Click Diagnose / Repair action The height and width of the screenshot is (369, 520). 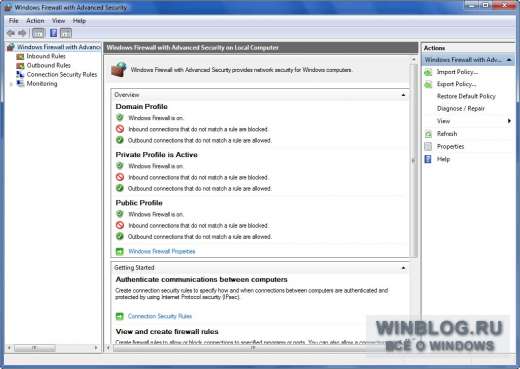pyautogui.click(x=461, y=109)
